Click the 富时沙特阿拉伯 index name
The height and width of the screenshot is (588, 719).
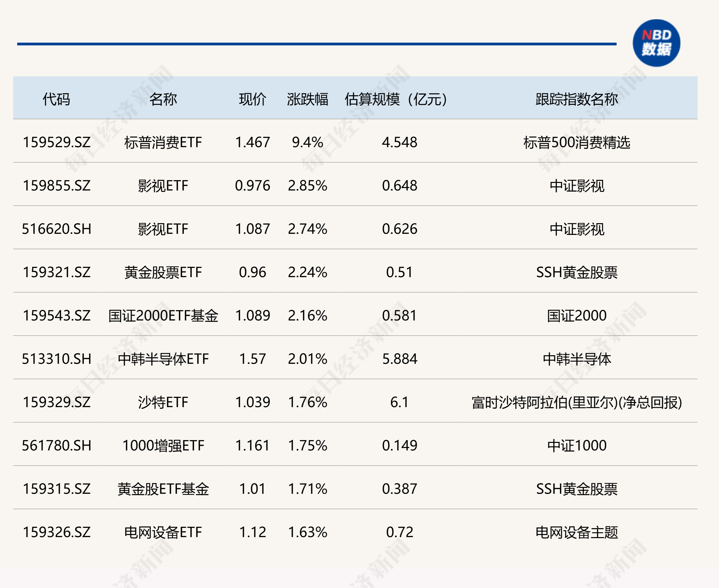click(x=577, y=402)
